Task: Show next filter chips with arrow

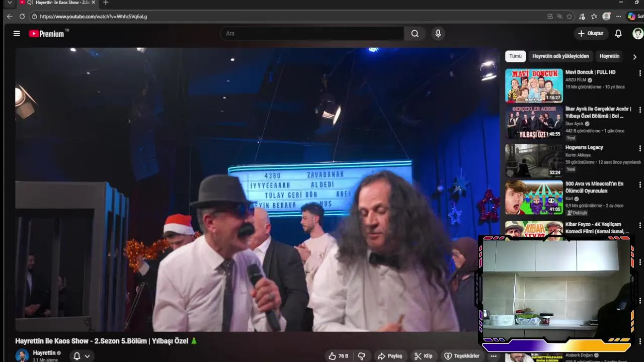Action: [x=634, y=57]
